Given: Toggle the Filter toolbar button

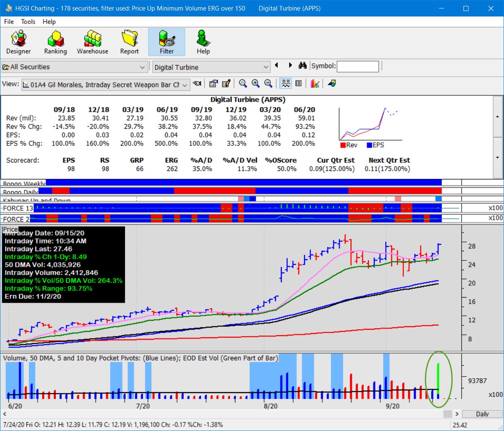Looking at the screenshot, I should point(166,42).
